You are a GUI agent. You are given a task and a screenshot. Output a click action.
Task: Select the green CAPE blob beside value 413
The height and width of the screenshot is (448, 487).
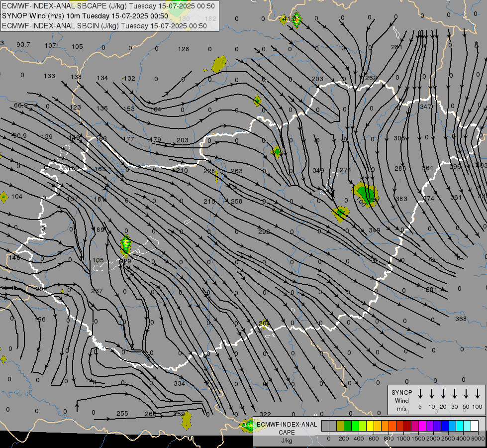[296, 19]
